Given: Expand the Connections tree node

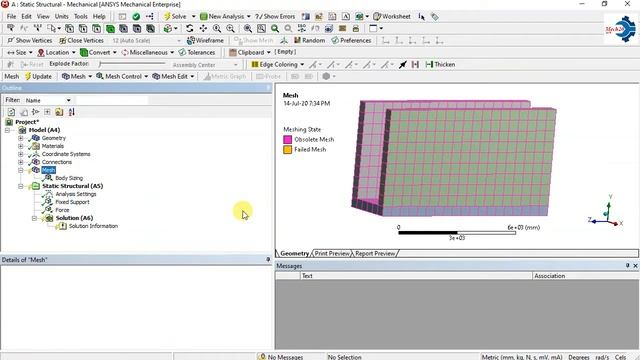Looking at the screenshot, I should pos(20,162).
